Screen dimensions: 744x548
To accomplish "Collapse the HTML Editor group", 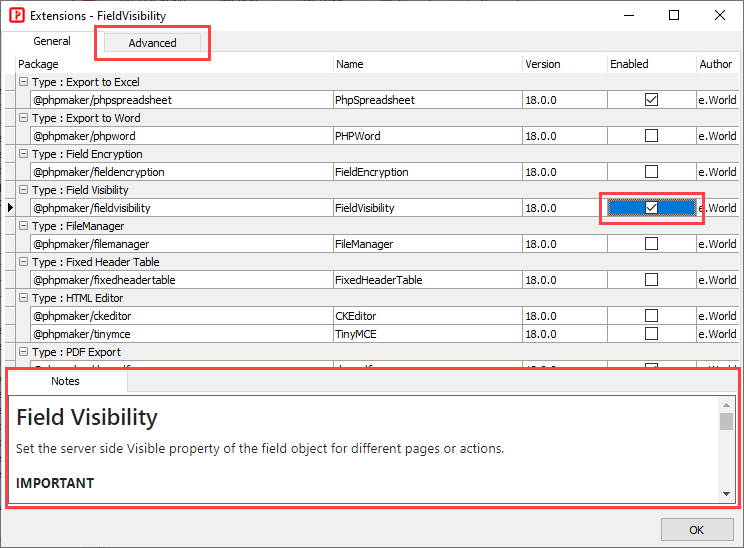I will click(x=23, y=298).
